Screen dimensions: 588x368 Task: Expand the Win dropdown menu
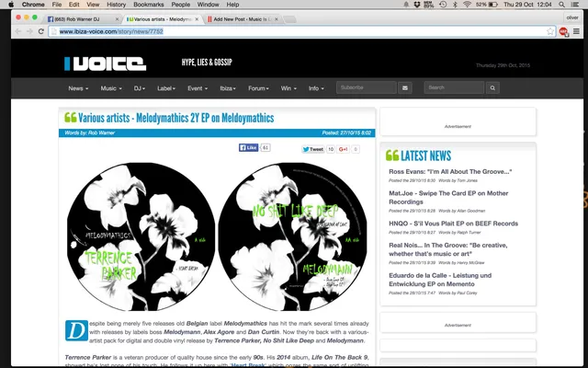pos(288,88)
